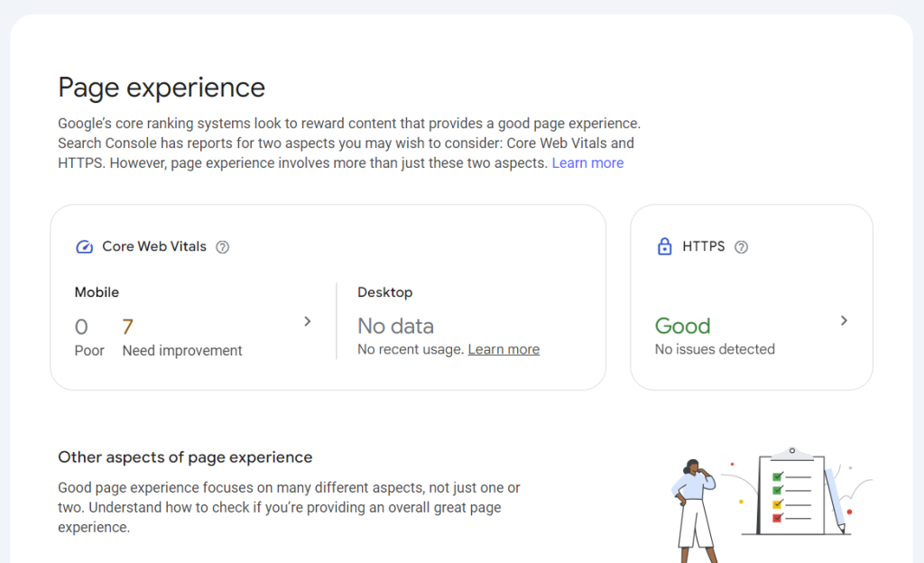Image resolution: width=924 pixels, height=563 pixels.
Task: Click the checklist clipboard illustration
Action: (791, 492)
